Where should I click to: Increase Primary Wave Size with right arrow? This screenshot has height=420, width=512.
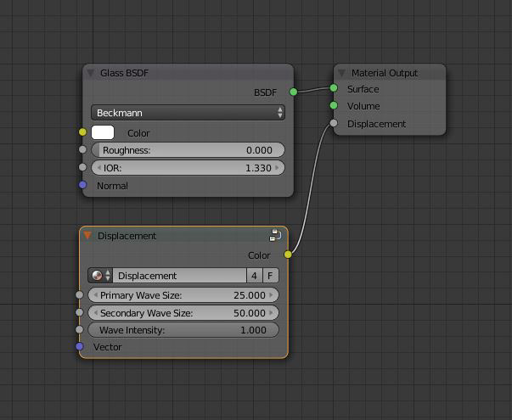pos(271,295)
